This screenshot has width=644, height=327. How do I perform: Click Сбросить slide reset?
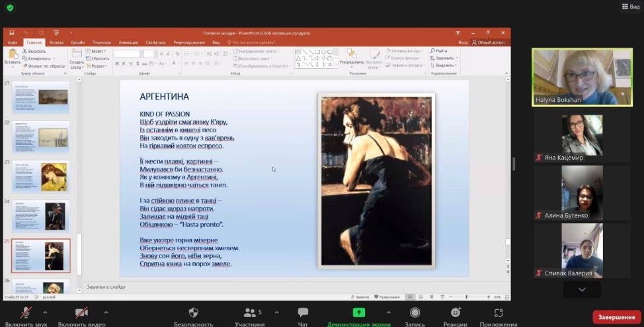tap(97, 58)
